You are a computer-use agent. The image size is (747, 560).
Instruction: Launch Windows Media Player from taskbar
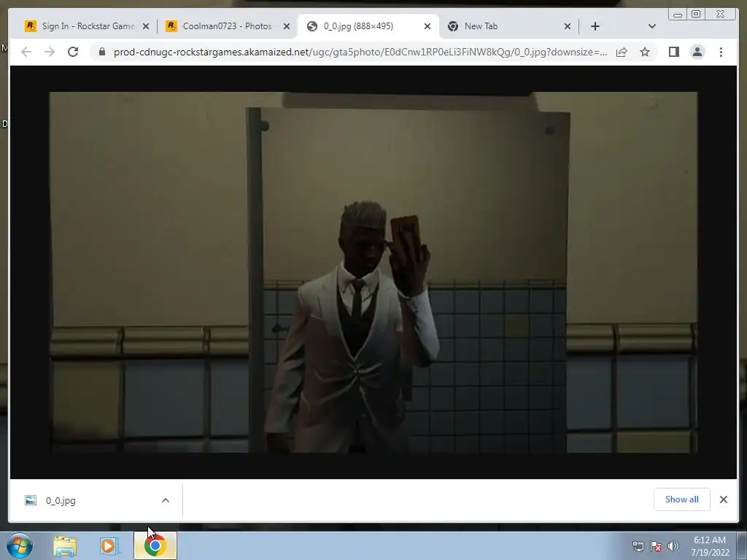pyautogui.click(x=109, y=546)
